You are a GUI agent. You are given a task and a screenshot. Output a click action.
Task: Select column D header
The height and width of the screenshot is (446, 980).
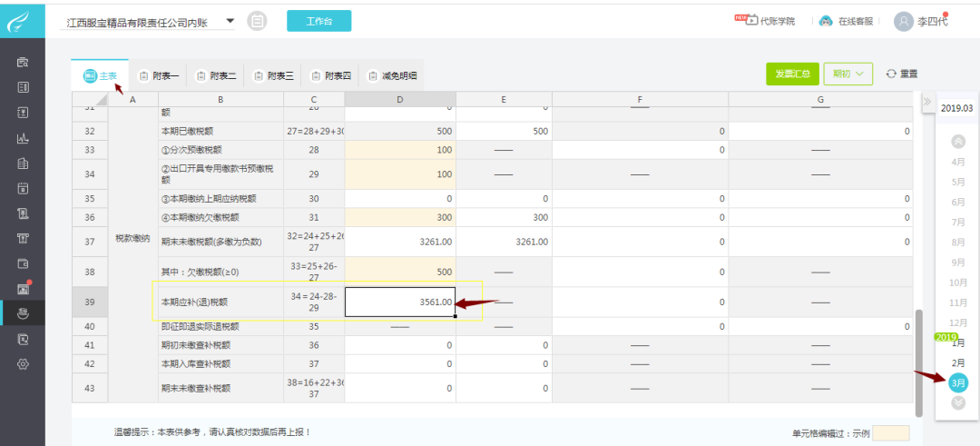tap(400, 99)
